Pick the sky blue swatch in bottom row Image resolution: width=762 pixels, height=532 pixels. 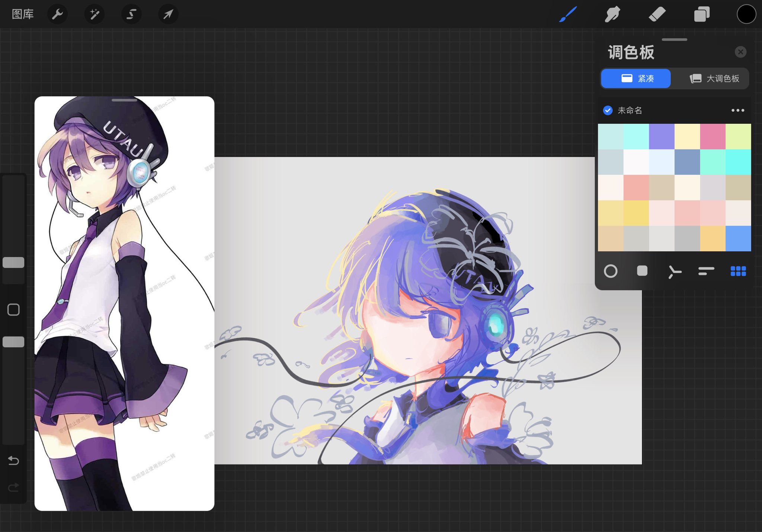[x=738, y=238]
